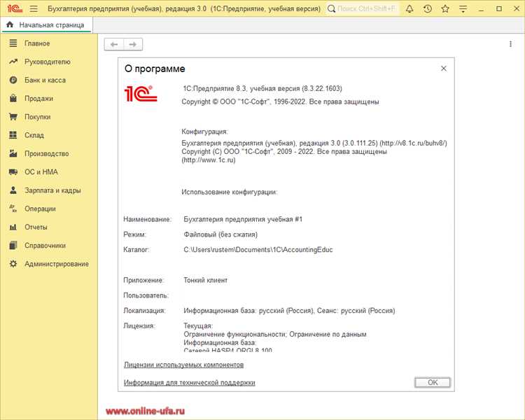
Task: Select the catalog path C:\Users\rustem\Documents\1C\AccountingEduc
Action: click(x=258, y=249)
